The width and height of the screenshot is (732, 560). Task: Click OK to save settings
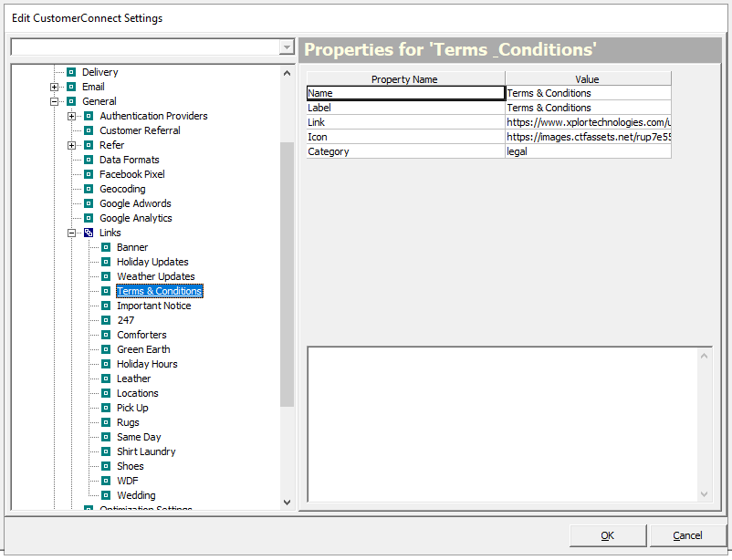click(608, 535)
